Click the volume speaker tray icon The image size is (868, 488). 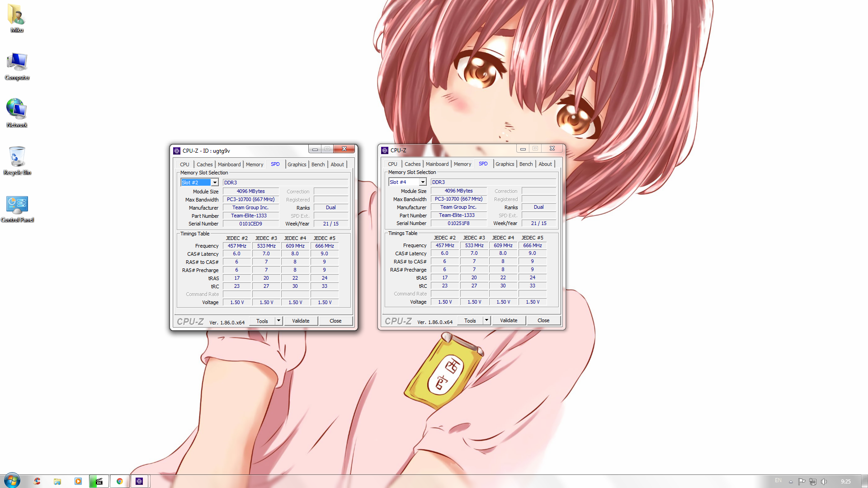(824, 481)
